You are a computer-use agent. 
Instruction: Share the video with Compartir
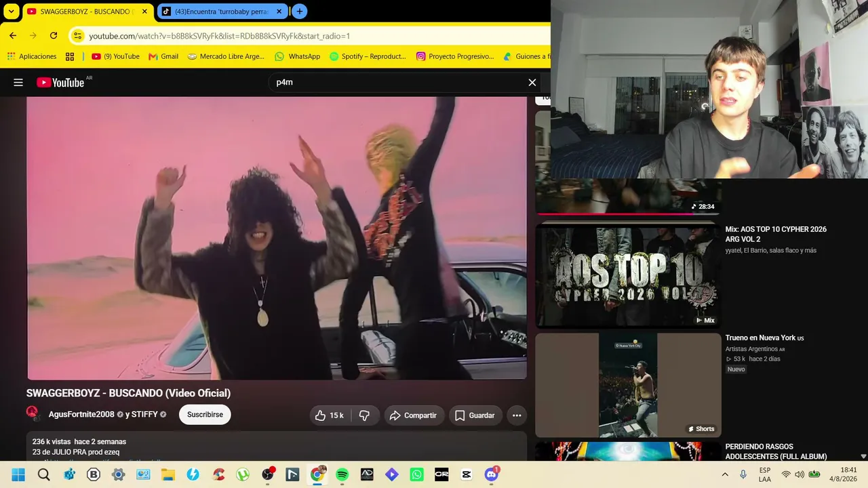point(414,415)
